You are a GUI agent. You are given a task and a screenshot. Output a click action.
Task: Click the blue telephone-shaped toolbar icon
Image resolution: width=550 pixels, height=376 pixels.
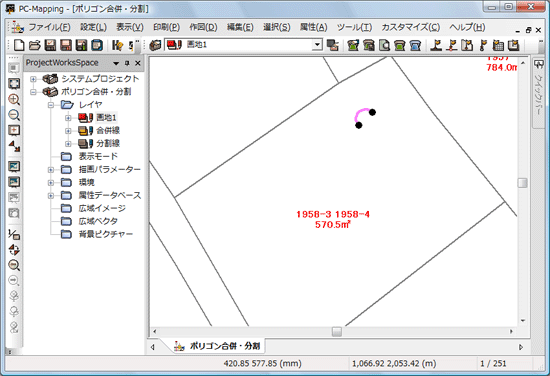(415, 45)
